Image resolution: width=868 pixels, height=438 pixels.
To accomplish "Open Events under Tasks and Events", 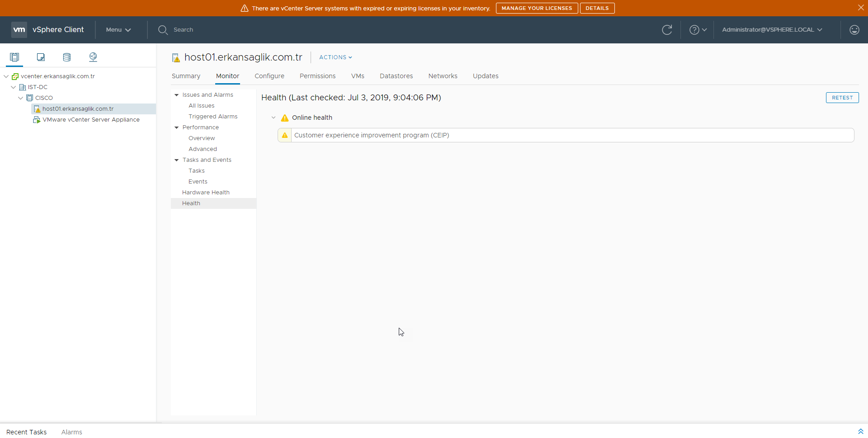I will coord(198,182).
